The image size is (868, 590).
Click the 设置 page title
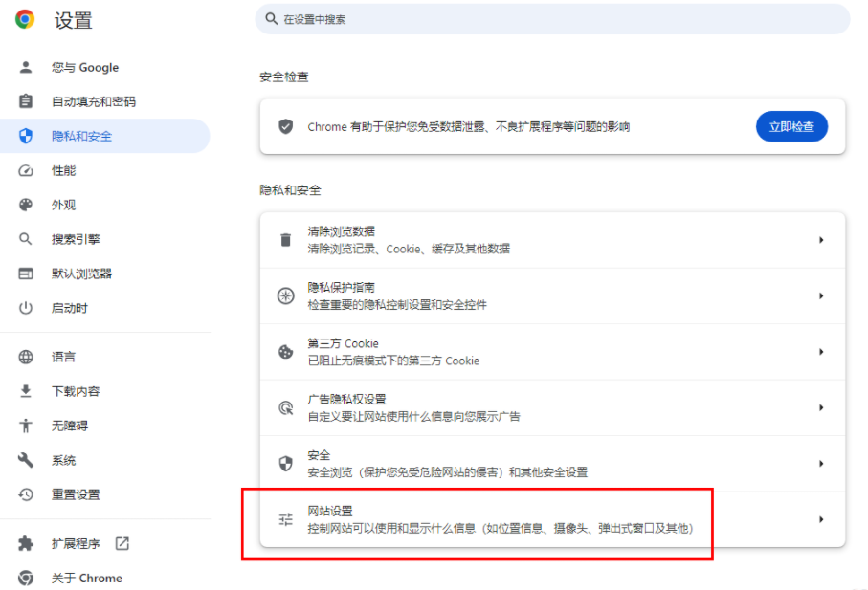coord(73,20)
